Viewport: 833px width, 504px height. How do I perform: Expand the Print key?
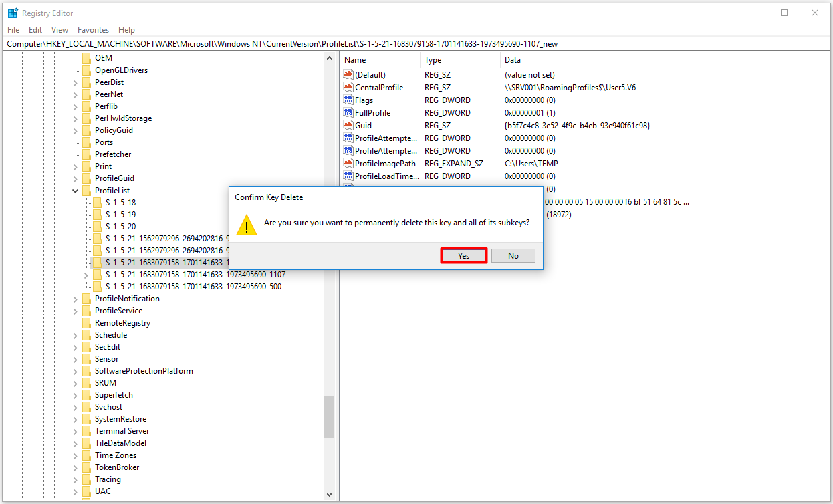pyautogui.click(x=75, y=166)
